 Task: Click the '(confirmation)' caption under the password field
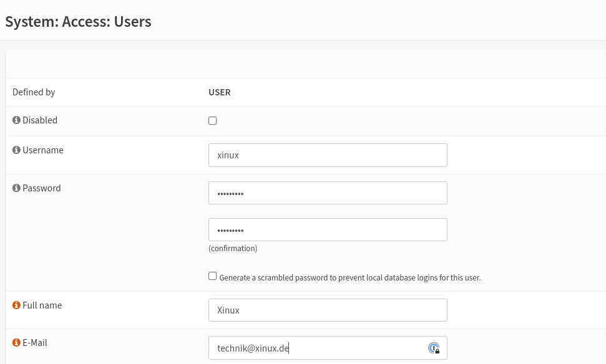233,249
